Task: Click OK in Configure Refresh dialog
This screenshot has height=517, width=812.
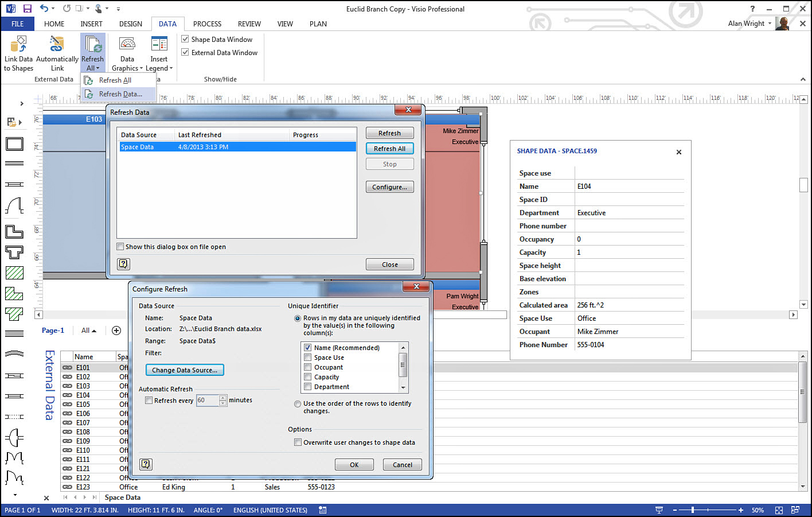Action: (354, 465)
